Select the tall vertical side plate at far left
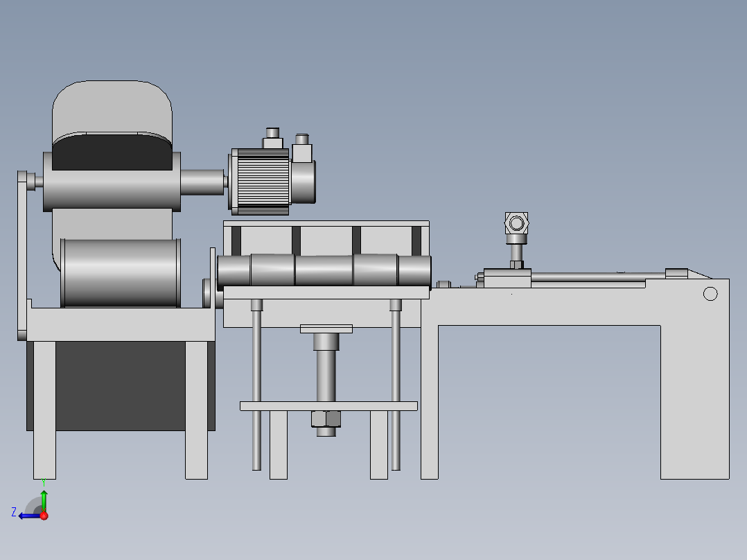This screenshot has width=747, height=560. 22,256
